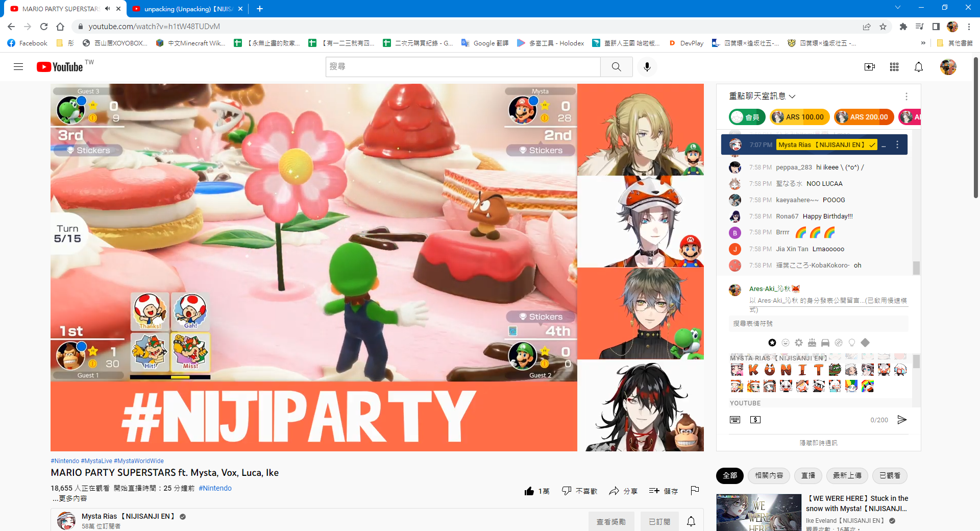The image size is (980, 531).
Task: Select the 直播 filter chip
Action: (x=808, y=476)
